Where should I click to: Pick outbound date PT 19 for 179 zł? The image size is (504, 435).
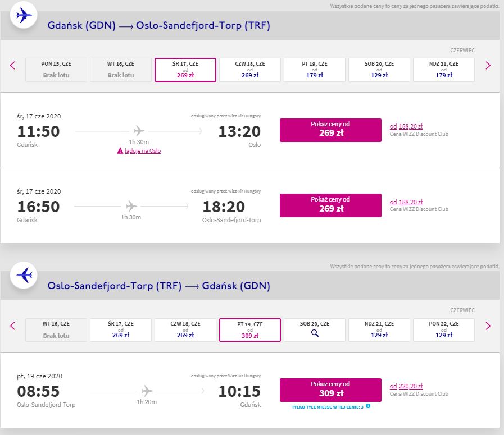tap(315, 70)
